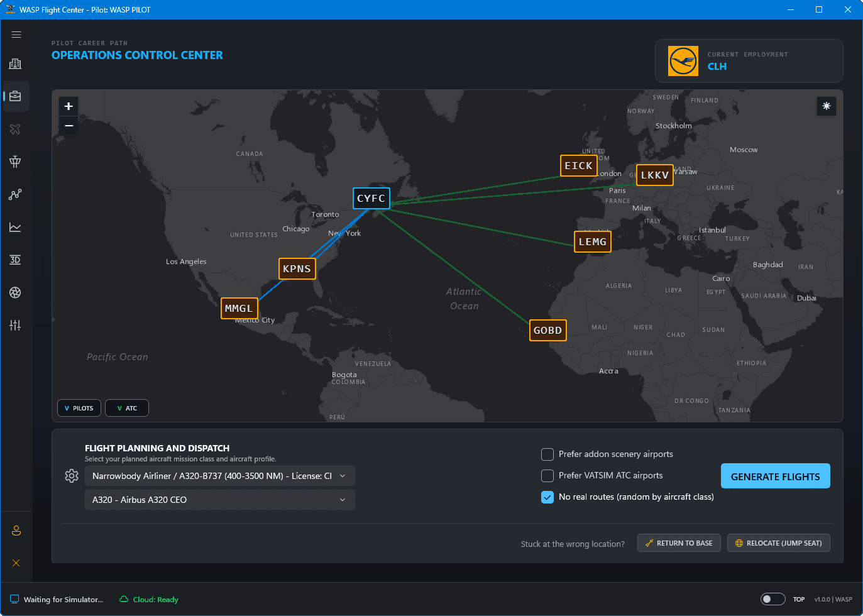Click the CLH employment label
Viewport: 863px width, 616px height.
click(x=717, y=67)
